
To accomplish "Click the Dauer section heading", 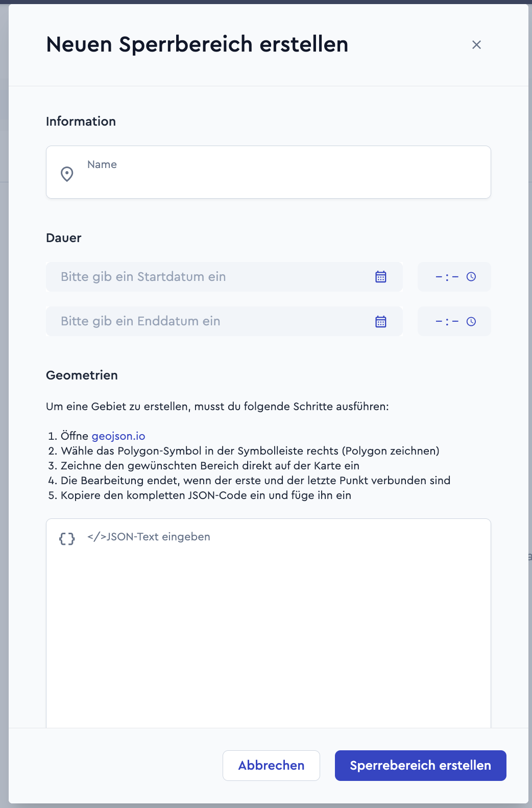I will (64, 238).
